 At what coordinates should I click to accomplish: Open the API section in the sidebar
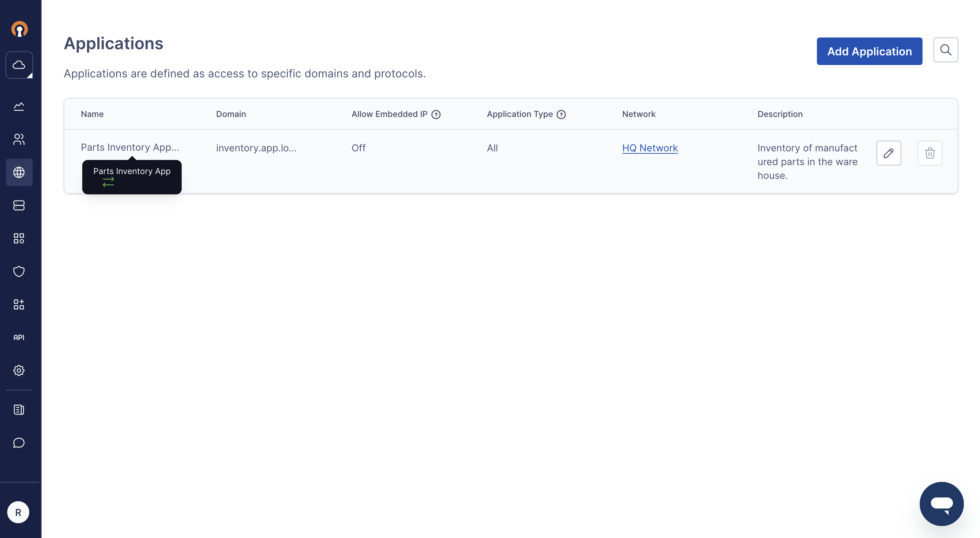19,337
